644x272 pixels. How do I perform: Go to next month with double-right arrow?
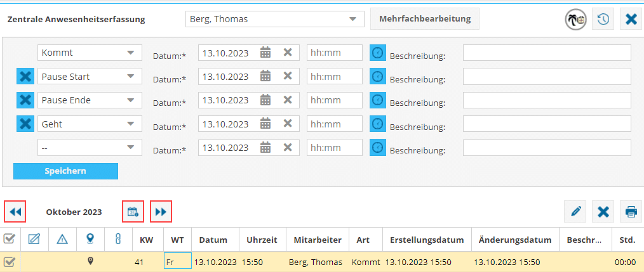[x=161, y=212]
